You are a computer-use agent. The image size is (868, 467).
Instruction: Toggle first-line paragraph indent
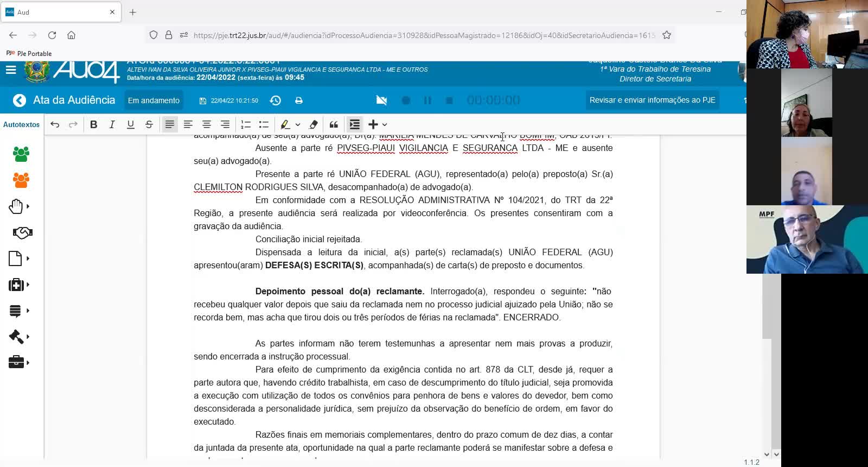355,125
